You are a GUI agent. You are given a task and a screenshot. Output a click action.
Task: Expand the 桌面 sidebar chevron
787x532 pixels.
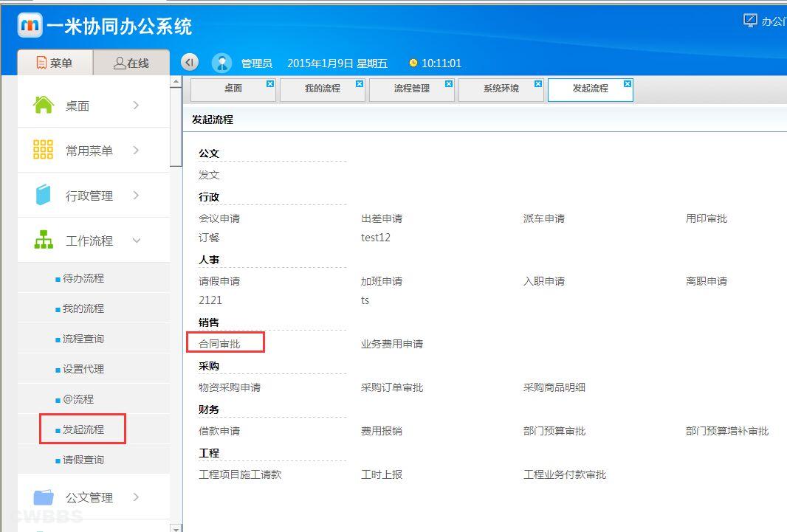(x=136, y=105)
